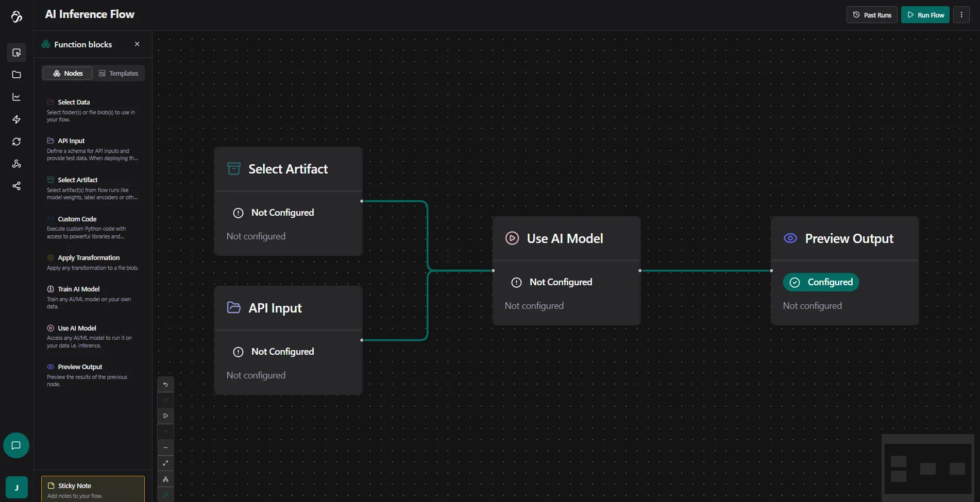The width and height of the screenshot is (980, 502).
Task: Click the refresh arrows sidebar icon
Action: tap(16, 142)
